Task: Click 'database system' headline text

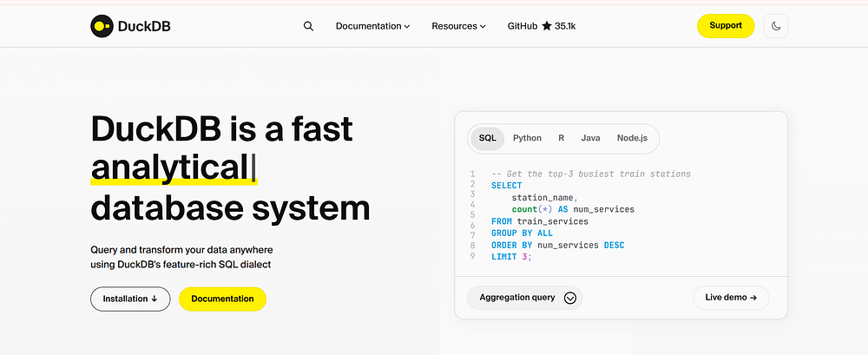Action: point(230,208)
